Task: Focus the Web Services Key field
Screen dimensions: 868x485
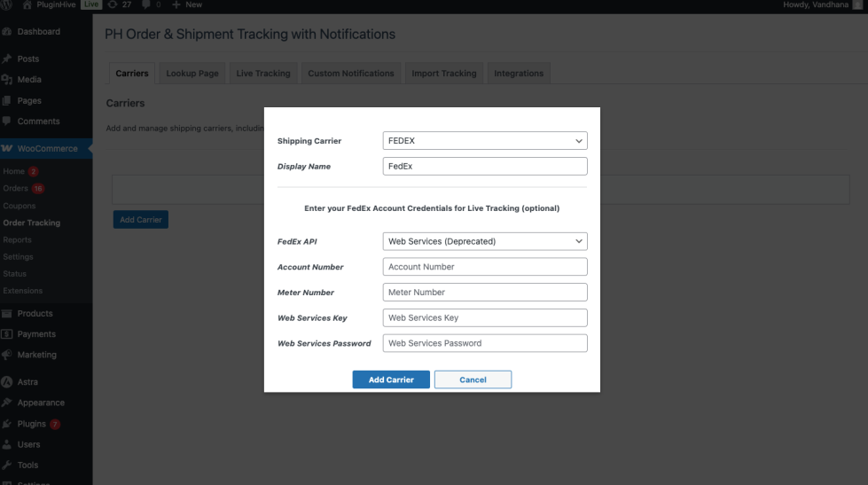Action: [x=485, y=317]
